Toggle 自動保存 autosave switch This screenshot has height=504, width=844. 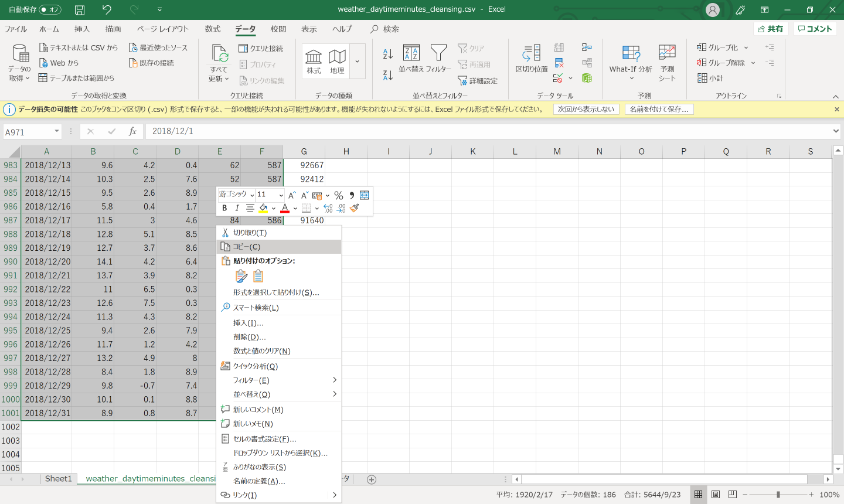click(50, 9)
